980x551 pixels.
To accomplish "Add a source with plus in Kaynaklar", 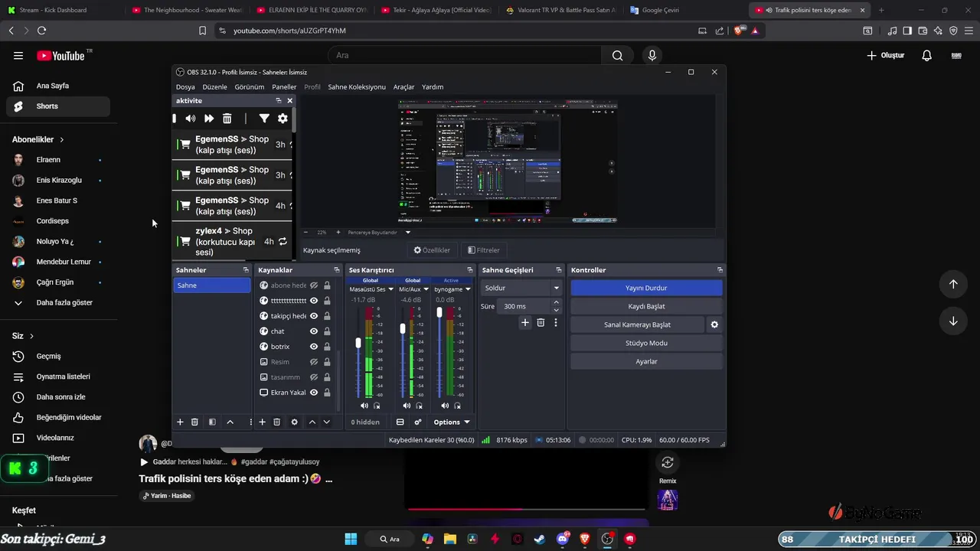I will pyautogui.click(x=262, y=422).
